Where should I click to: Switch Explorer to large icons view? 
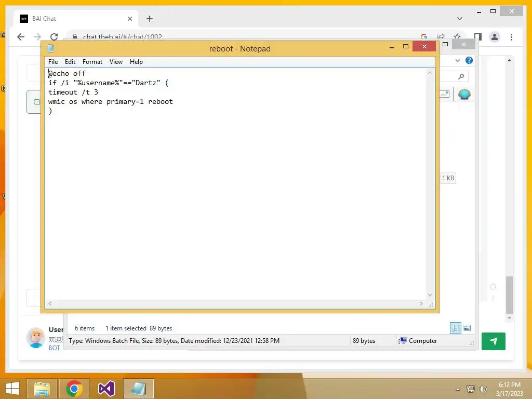(467, 328)
